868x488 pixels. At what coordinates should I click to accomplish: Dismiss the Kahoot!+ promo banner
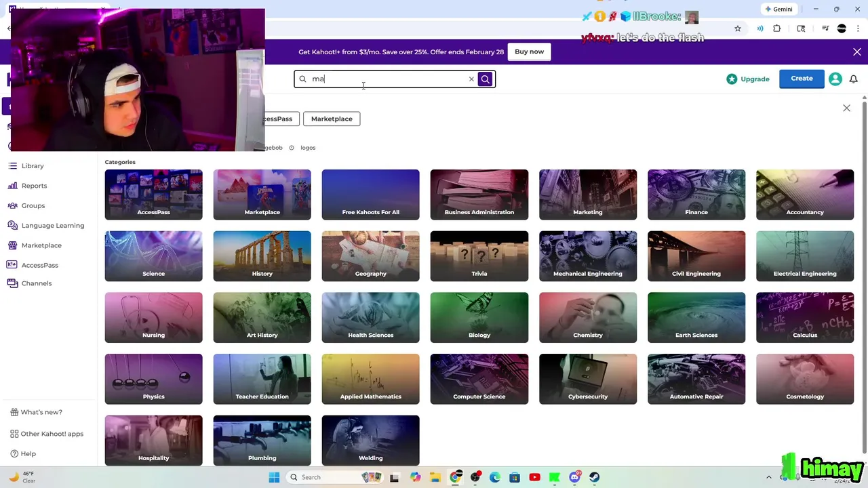857,52
